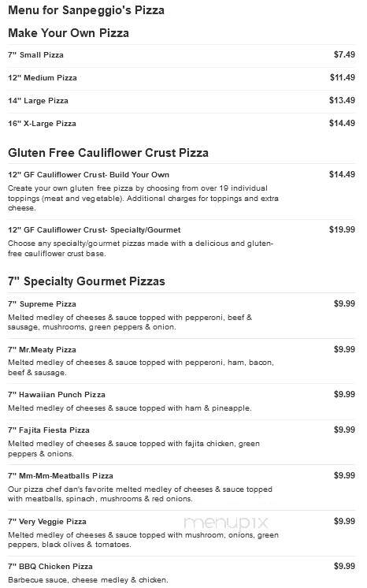
Task: Select the 7" Hawaiian Punch Pizza
Action: click(x=57, y=395)
